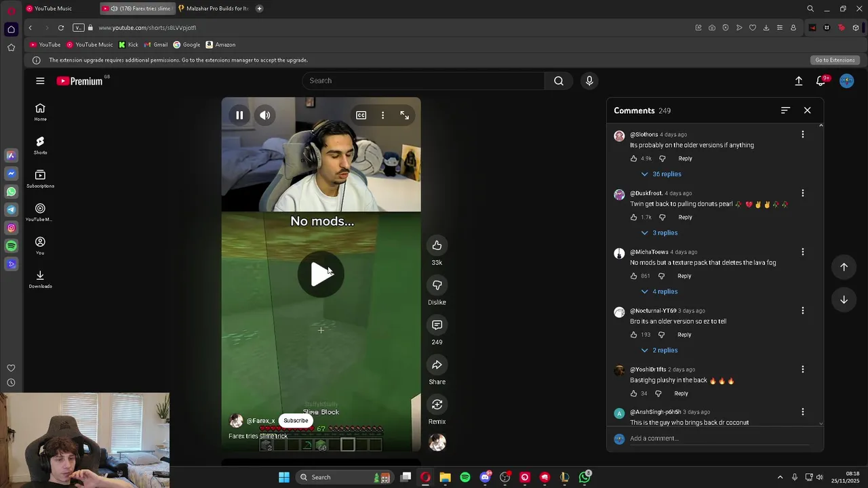Image resolution: width=868 pixels, height=488 pixels.
Task: Go to YouTube Premium home logo
Action: [x=80, y=81]
